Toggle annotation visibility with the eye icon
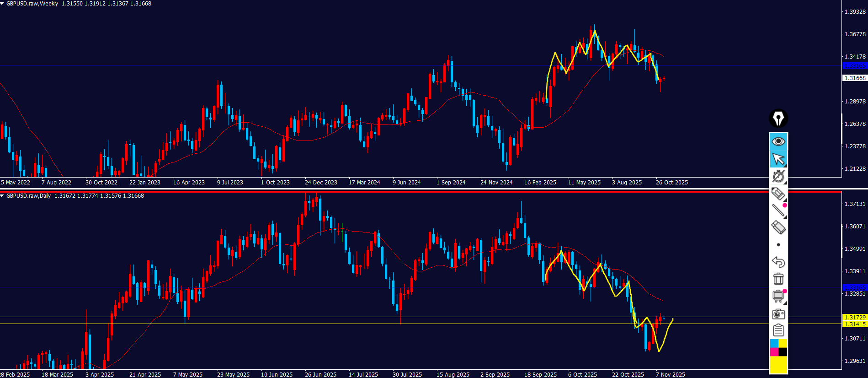Image resolution: width=868 pixels, height=378 pixels. click(778, 141)
